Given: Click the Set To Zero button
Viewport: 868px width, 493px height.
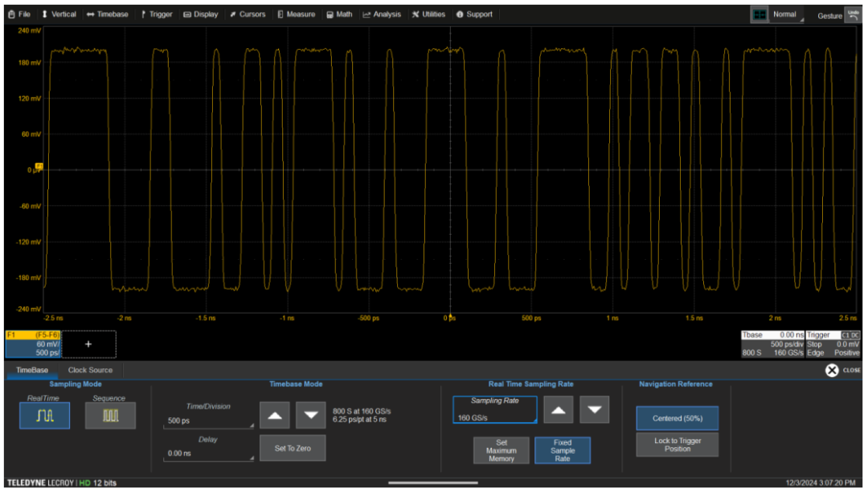Looking at the screenshot, I should click(293, 448).
